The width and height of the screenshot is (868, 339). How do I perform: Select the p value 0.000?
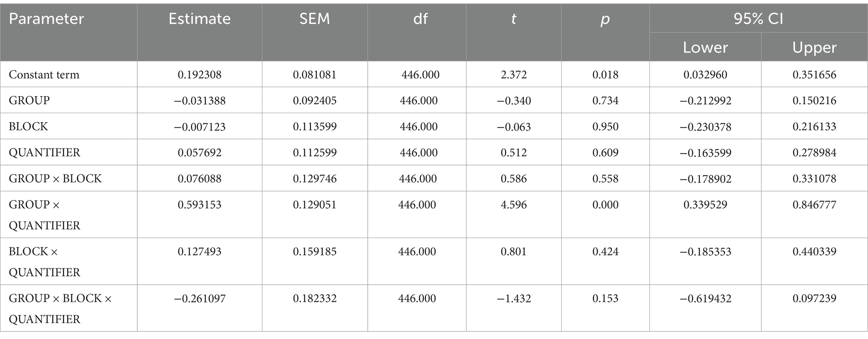(x=605, y=205)
